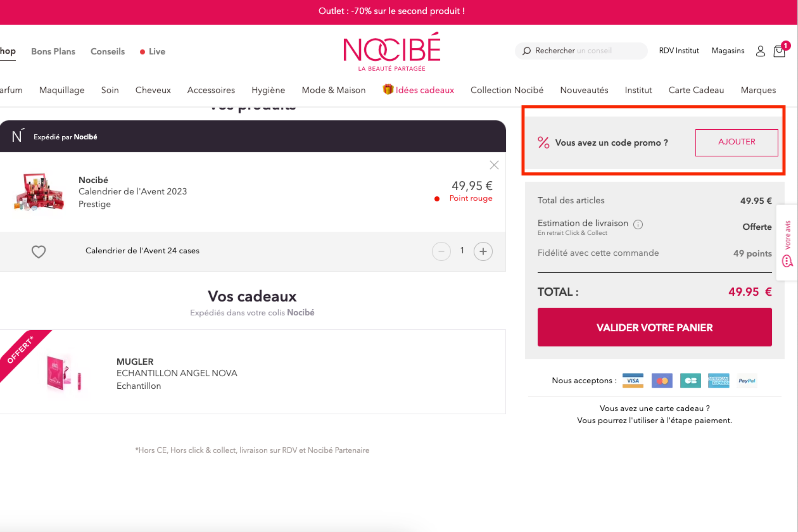Open the red Live indicator link

(152, 52)
